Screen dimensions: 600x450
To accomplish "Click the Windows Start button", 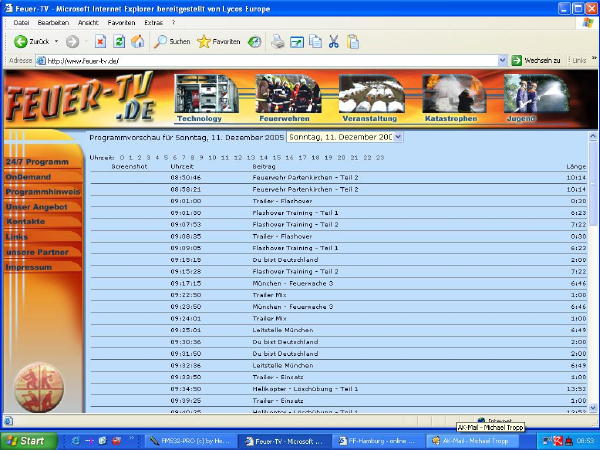I will [x=29, y=441].
